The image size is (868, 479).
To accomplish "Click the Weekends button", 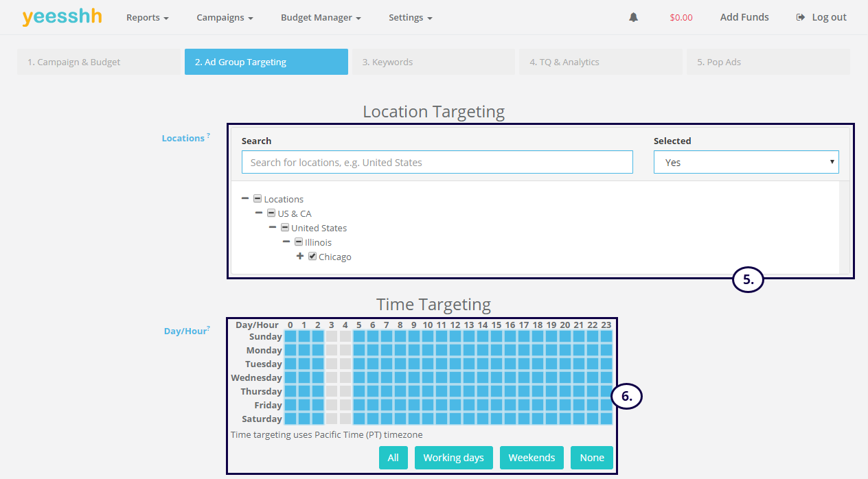I will pos(532,458).
